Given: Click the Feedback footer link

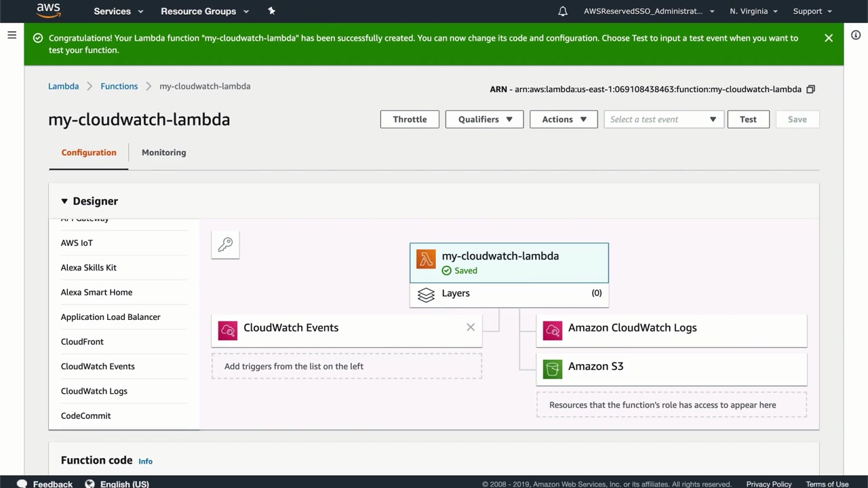Looking at the screenshot, I should pyautogui.click(x=53, y=484).
